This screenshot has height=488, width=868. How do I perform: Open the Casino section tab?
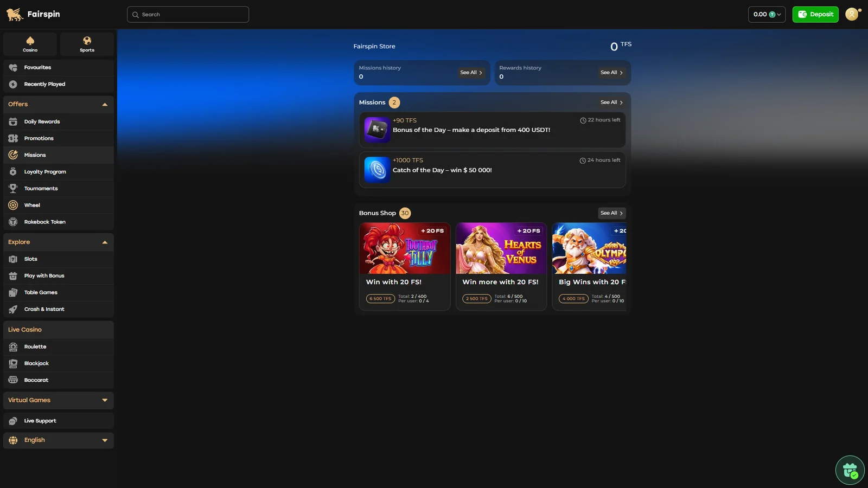coord(30,44)
